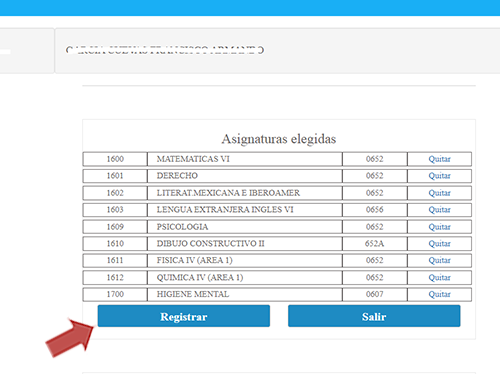
Task: Click subject code 1602
Action: (x=115, y=193)
